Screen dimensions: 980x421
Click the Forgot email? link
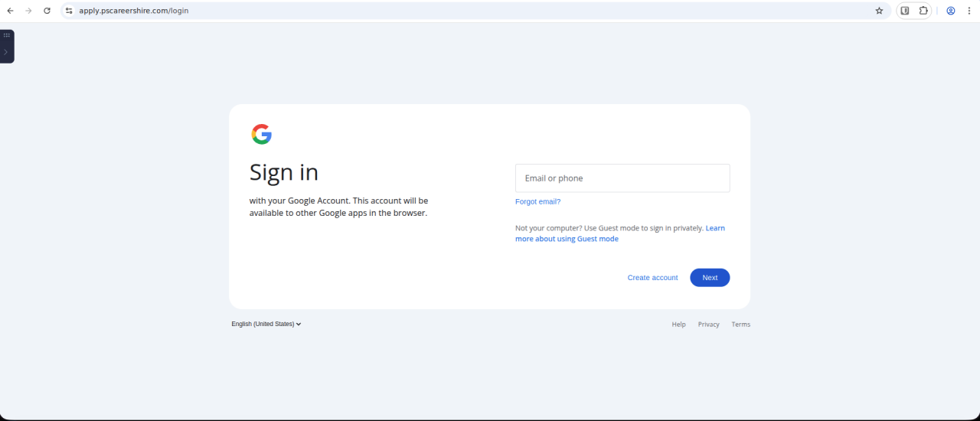click(x=537, y=202)
